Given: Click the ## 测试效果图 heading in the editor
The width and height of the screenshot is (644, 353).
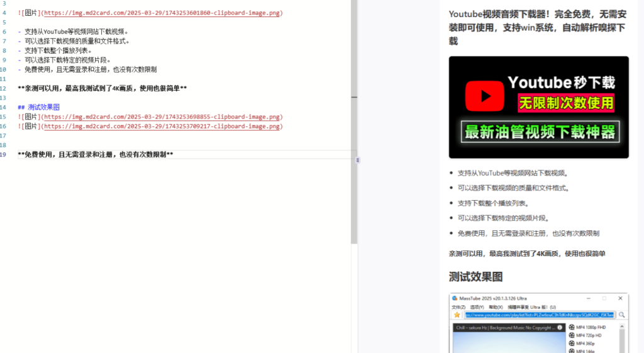Looking at the screenshot, I should pyautogui.click(x=38, y=107).
